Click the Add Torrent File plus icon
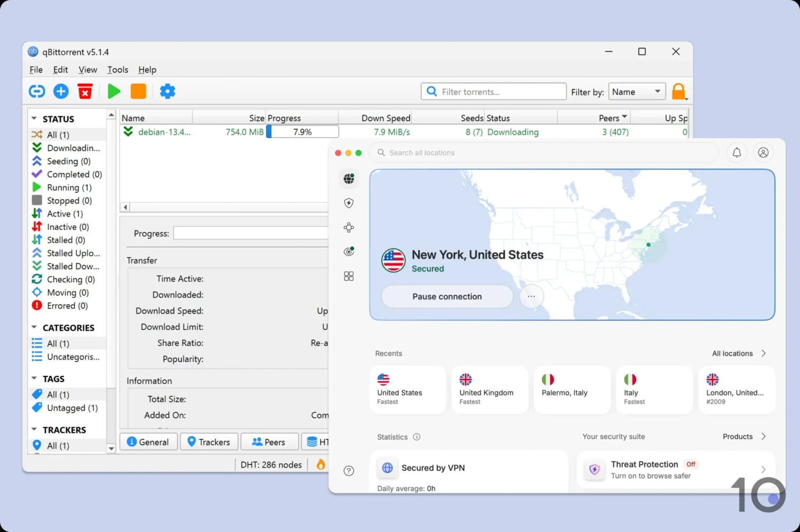Screen dimensions: 800x532 click(x=61, y=91)
